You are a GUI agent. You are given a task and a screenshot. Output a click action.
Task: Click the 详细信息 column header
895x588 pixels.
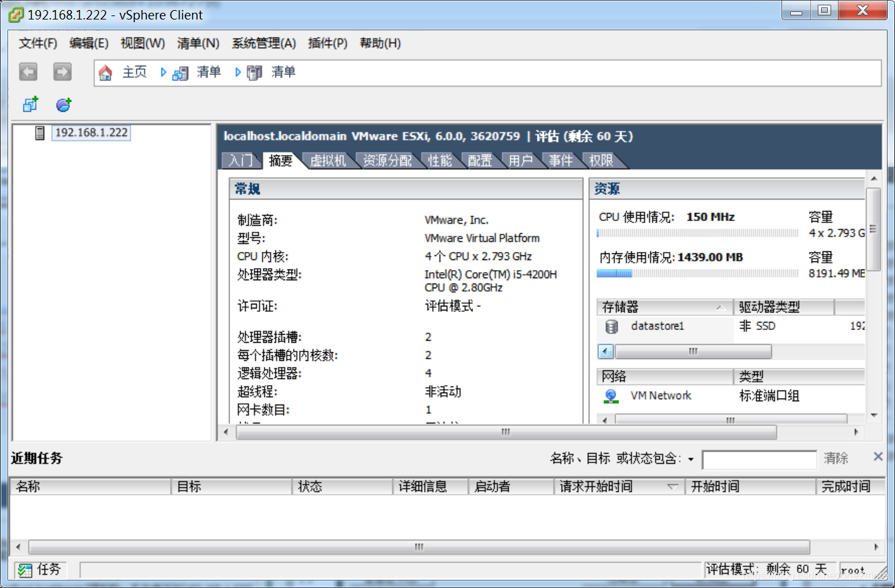(431, 487)
